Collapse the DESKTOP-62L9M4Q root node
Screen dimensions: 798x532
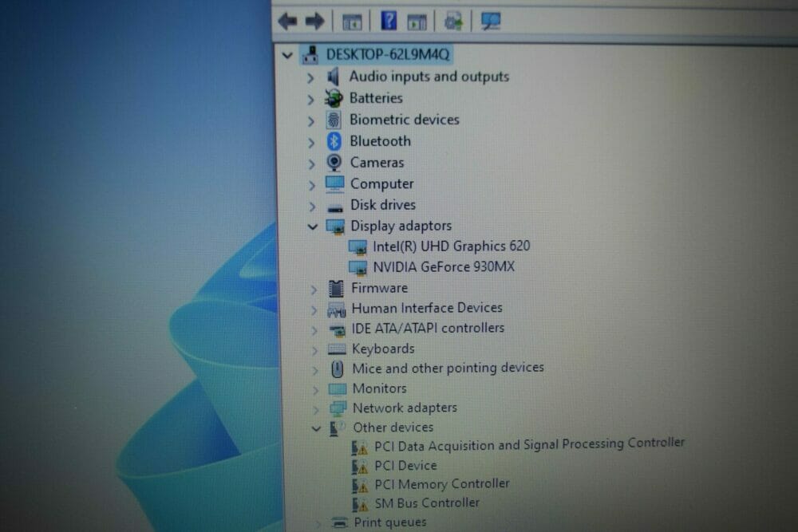point(287,55)
